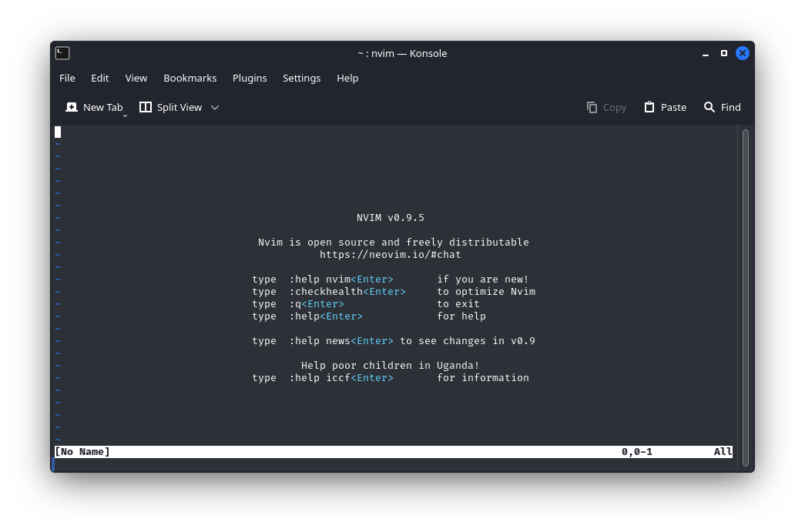Click 'Nvim is open source and freely distributable'

point(394,243)
